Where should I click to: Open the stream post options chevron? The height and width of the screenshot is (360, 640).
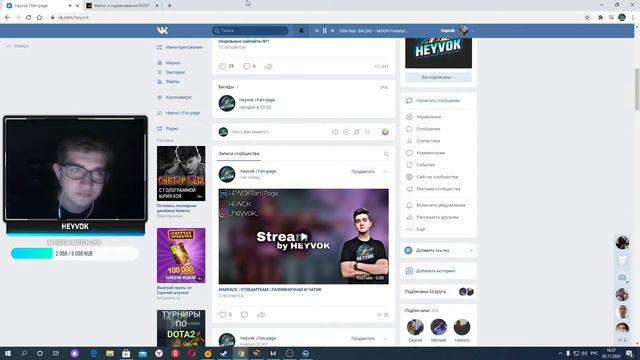coord(385,171)
